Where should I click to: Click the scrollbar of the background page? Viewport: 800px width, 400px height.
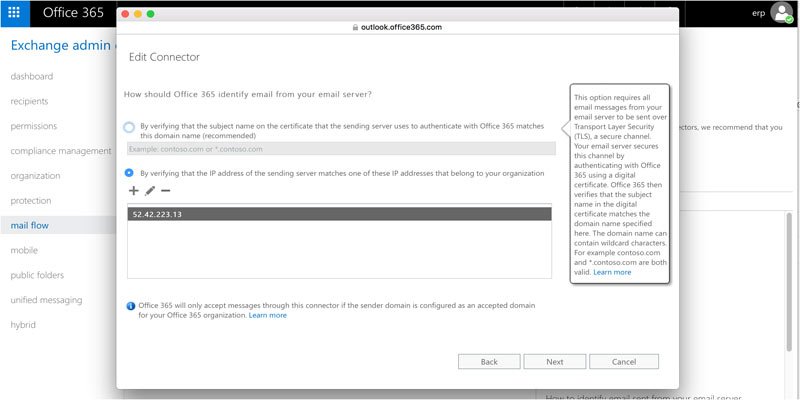[789, 281]
